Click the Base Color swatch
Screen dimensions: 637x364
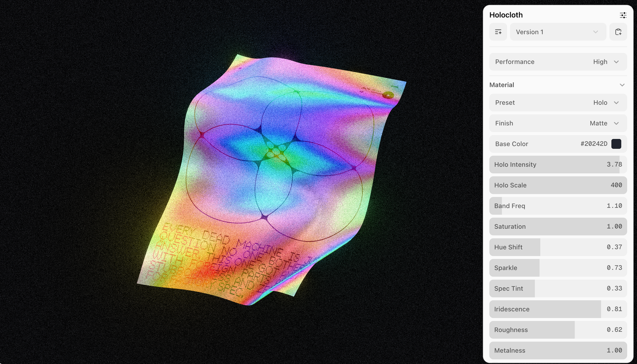[x=616, y=144]
